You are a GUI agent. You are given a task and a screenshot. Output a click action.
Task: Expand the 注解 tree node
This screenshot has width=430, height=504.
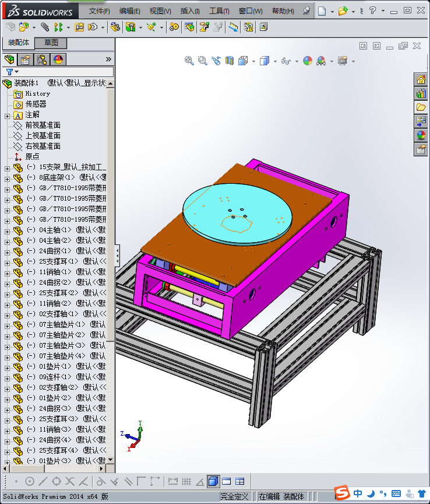coord(7,116)
